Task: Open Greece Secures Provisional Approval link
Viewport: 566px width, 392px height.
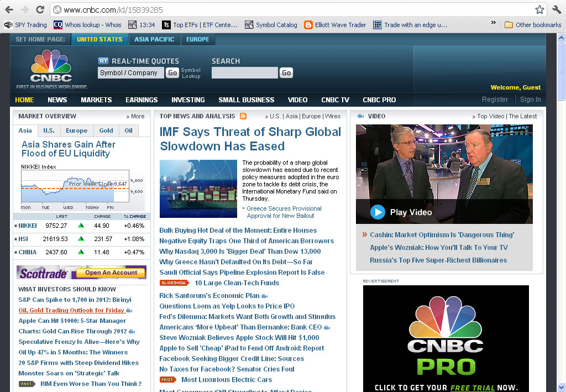Action: (x=284, y=212)
